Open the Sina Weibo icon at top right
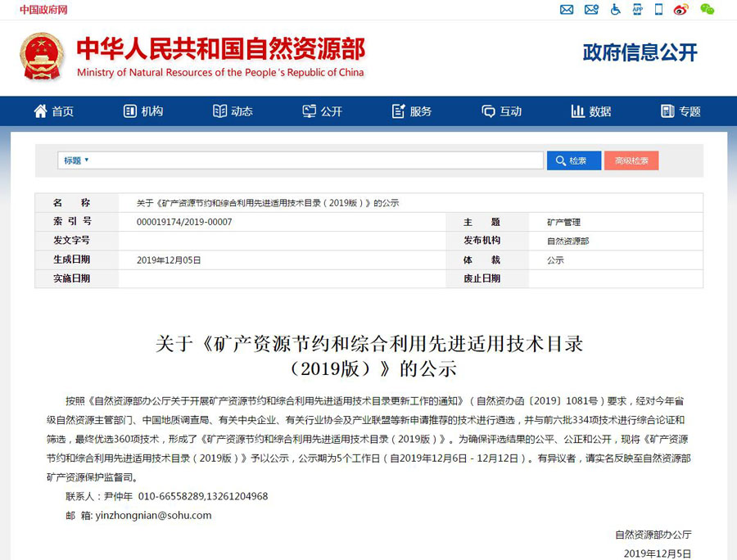The height and width of the screenshot is (560, 737). coord(681,9)
